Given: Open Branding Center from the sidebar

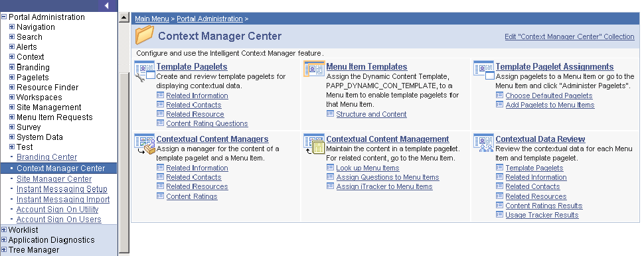Looking at the screenshot, I should [x=47, y=157].
